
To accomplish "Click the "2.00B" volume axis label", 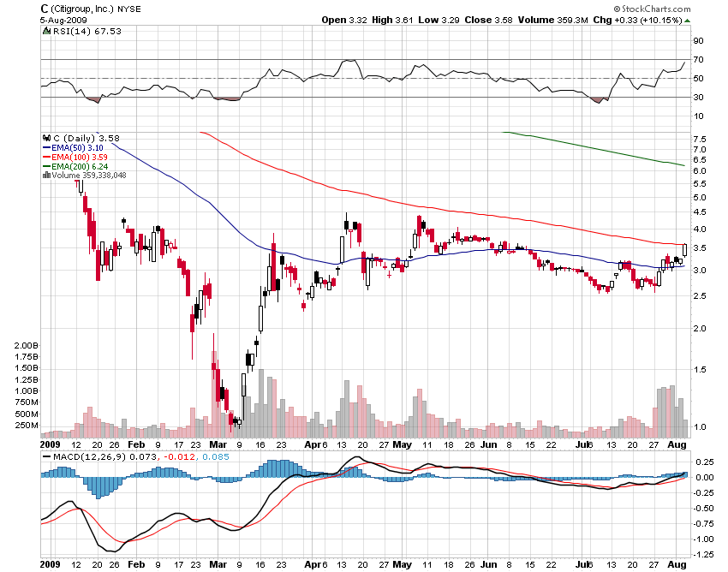I will [x=27, y=345].
